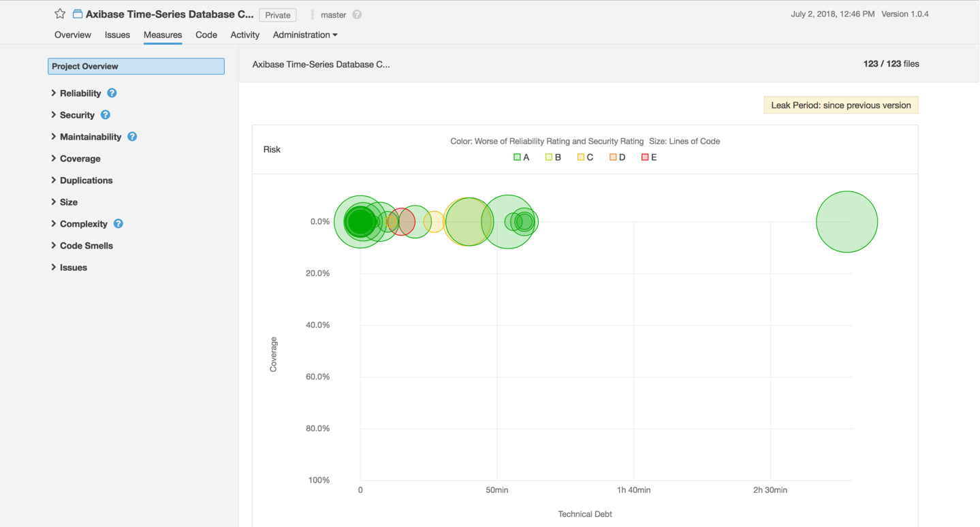This screenshot has width=980, height=527.
Task: Open the Maintainability help icon
Action: point(132,137)
